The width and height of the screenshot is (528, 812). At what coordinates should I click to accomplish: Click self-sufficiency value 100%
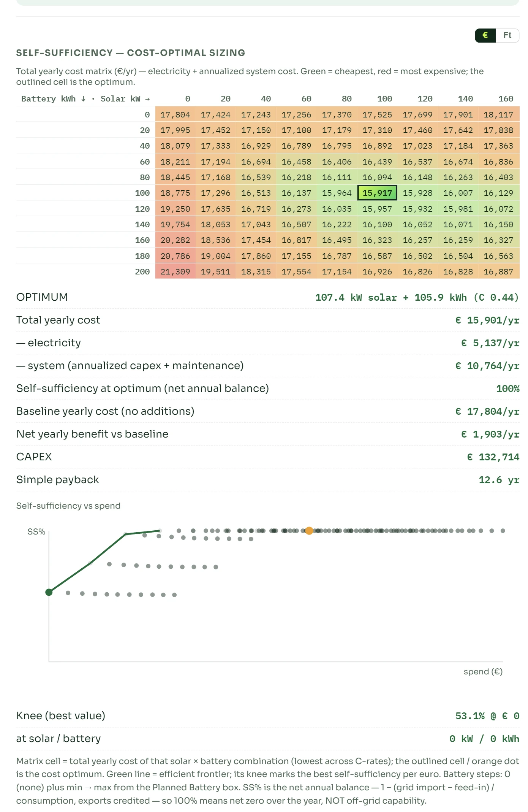click(x=508, y=389)
